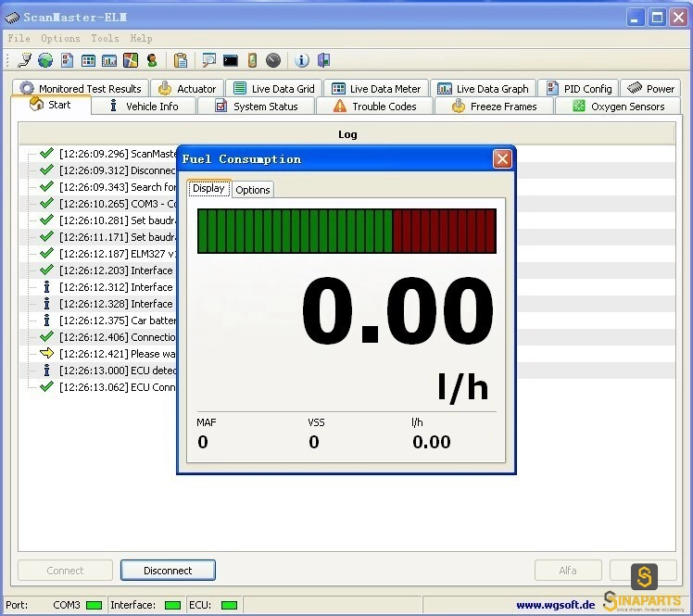The height and width of the screenshot is (616, 693).
Task: Click the small l/h 0.00 value
Action: (432, 442)
